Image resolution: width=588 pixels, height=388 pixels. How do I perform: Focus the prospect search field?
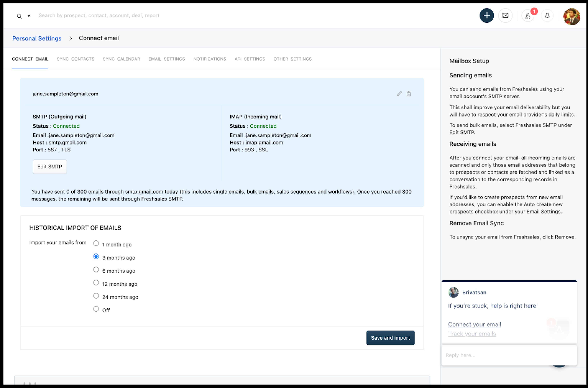[99, 15]
